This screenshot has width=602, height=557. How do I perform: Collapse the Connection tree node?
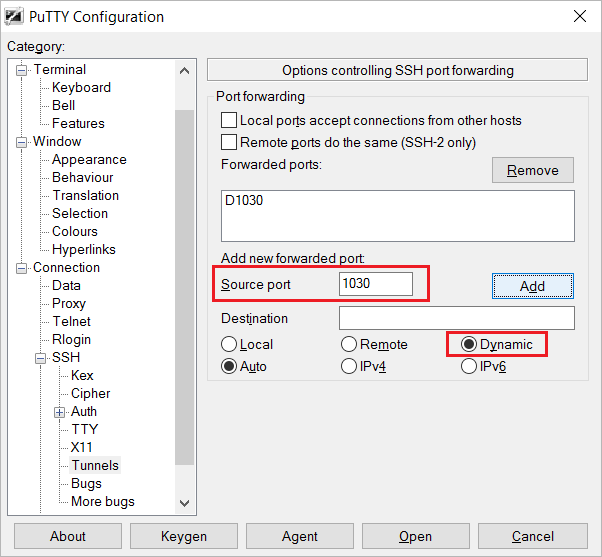pos(22,268)
